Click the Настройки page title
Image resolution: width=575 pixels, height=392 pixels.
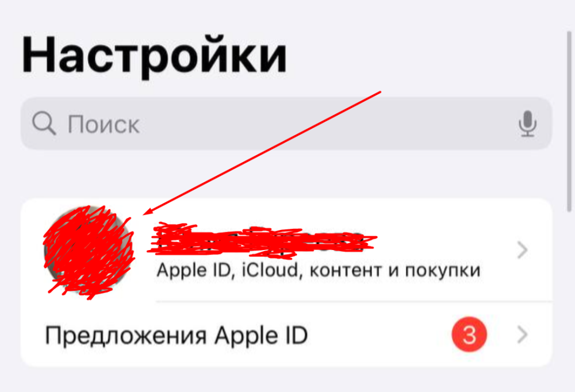tap(154, 55)
